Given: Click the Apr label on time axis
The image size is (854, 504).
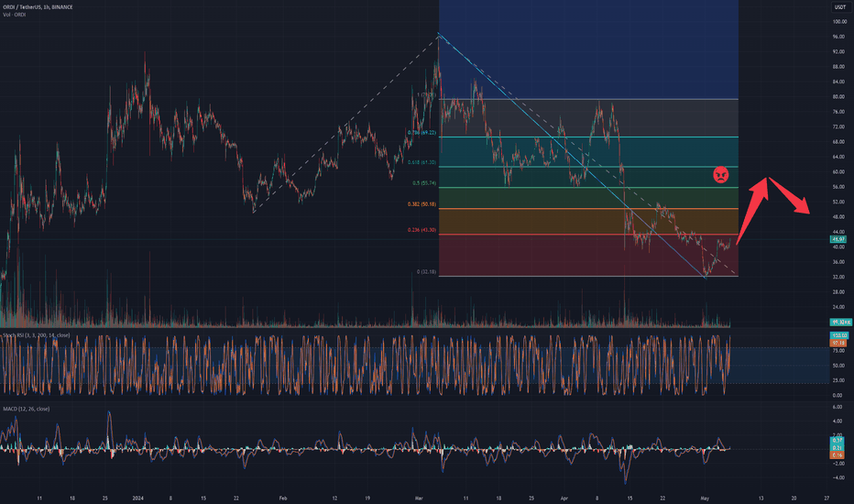Looking at the screenshot, I should (x=564, y=498).
